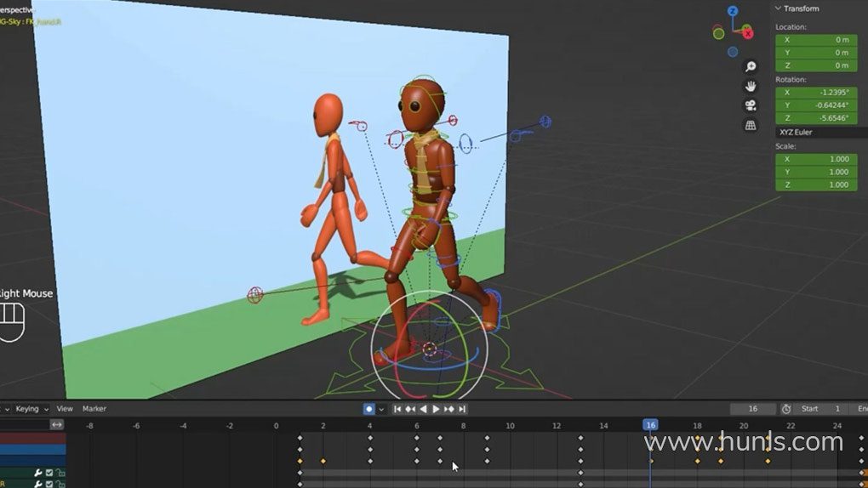
Task: Toggle the first channel checkbox in dope sheet
Action: (x=49, y=473)
